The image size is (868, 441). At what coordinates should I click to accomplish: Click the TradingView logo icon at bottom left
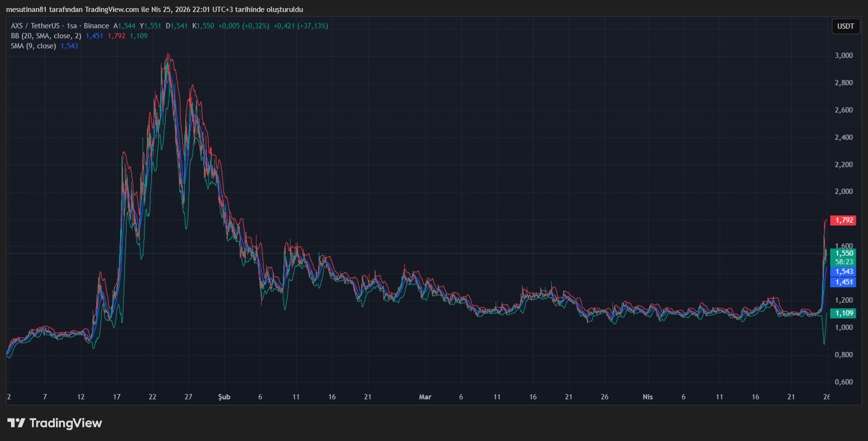click(x=16, y=423)
